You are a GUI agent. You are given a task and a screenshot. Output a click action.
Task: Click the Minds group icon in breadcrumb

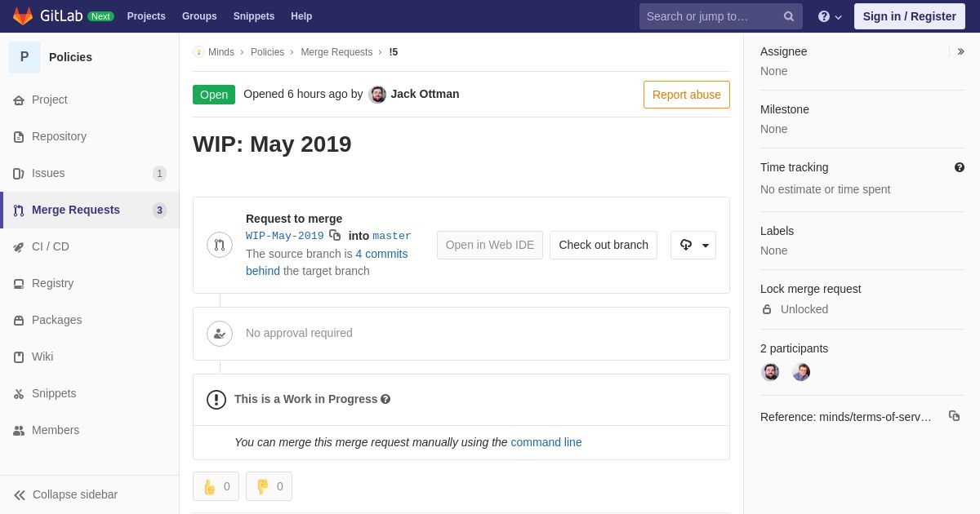pyautogui.click(x=198, y=52)
